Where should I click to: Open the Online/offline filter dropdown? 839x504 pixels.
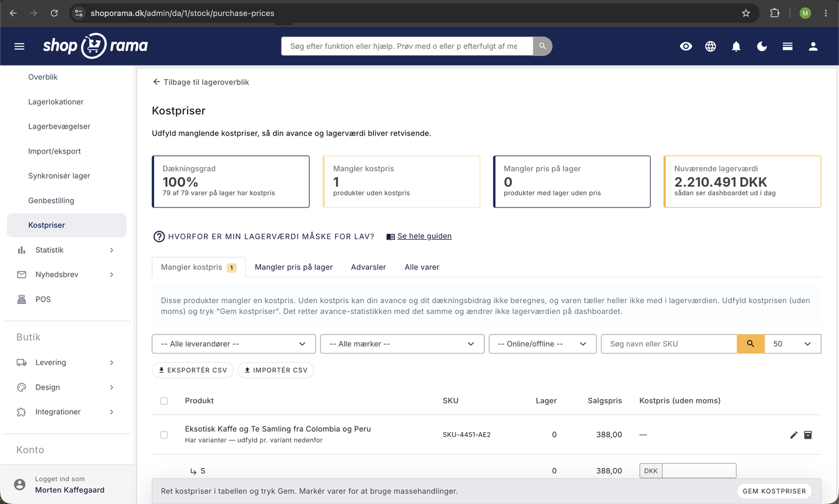(542, 344)
